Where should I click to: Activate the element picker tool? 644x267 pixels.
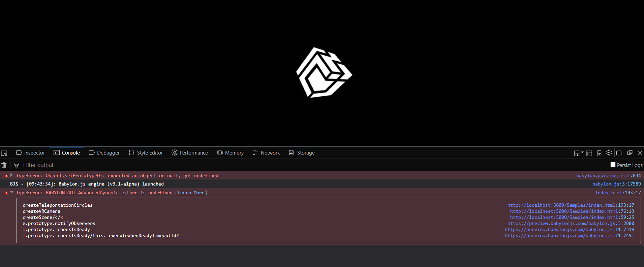(4, 153)
